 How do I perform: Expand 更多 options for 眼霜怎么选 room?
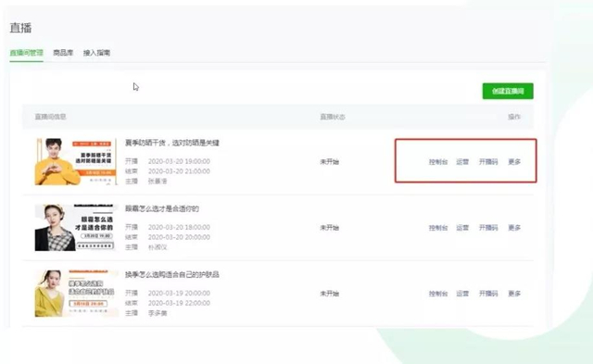pos(514,228)
